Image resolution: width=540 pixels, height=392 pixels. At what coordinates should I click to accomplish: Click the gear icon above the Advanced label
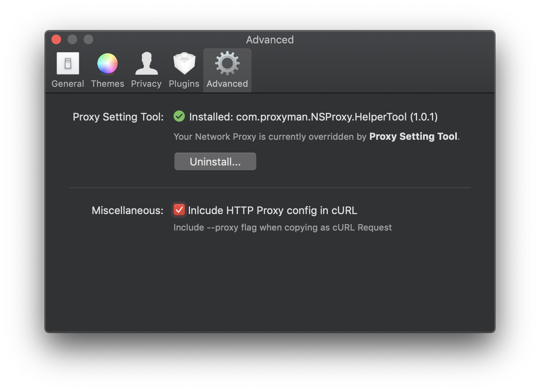(x=227, y=63)
